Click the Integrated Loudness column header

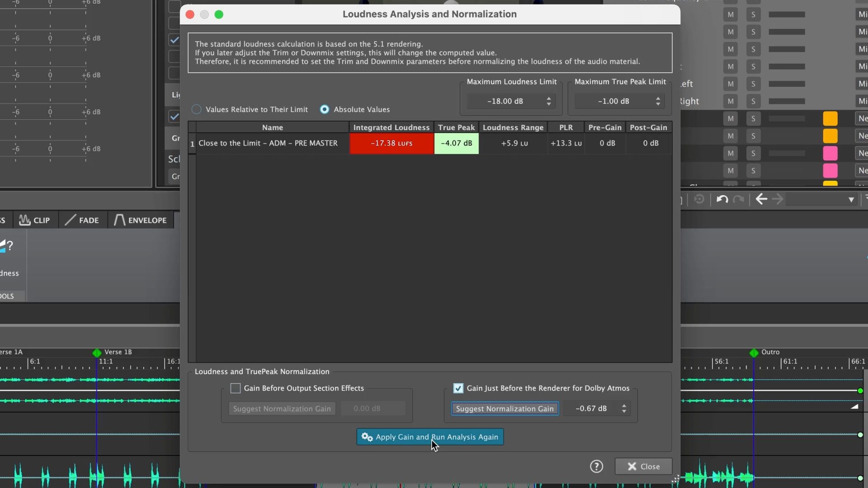(x=391, y=127)
